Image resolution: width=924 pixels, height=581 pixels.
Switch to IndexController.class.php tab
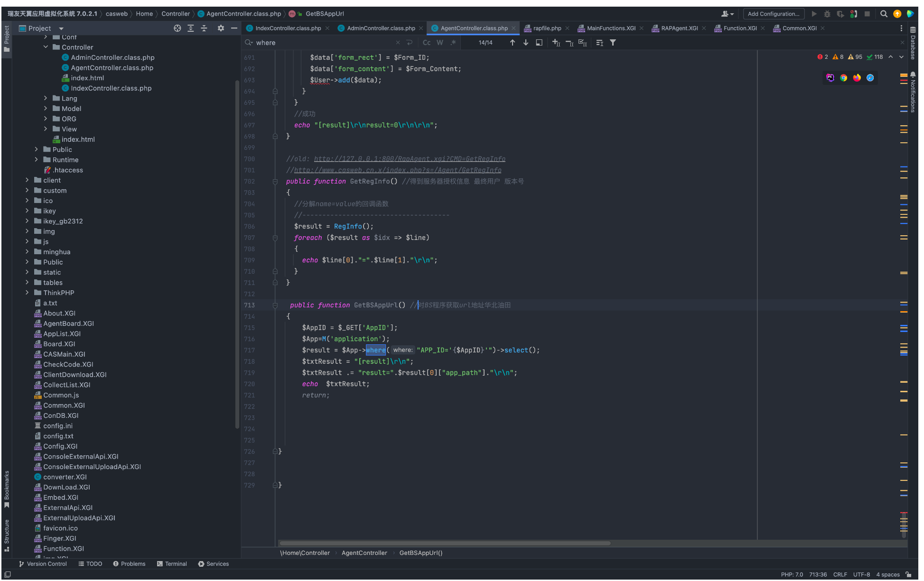[288, 28]
